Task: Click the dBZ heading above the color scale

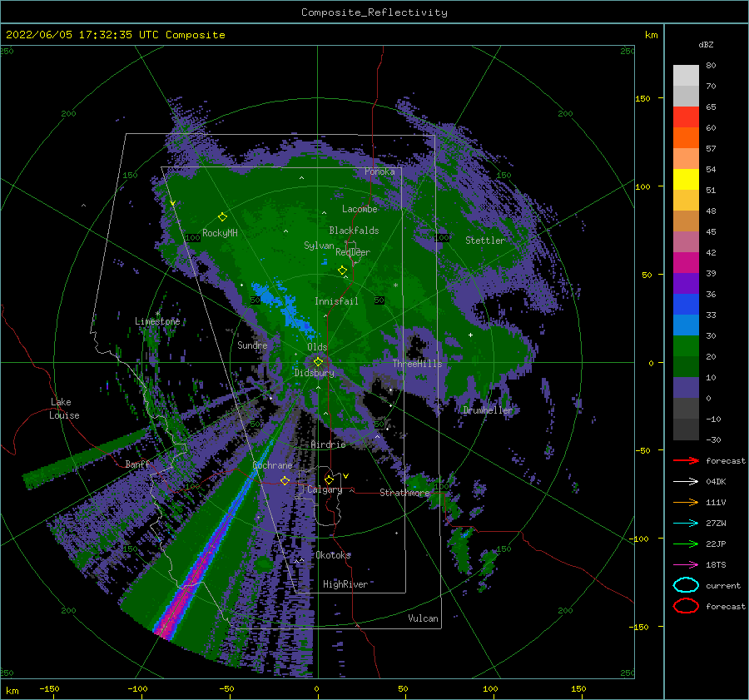Action: tap(706, 44)
